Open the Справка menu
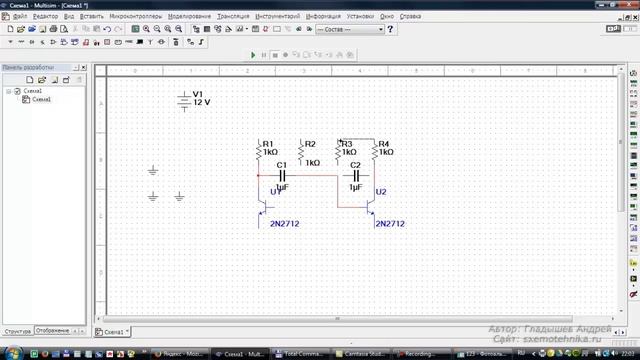The height and width of the screenshot is (360, 640). (x=410, y=16)
